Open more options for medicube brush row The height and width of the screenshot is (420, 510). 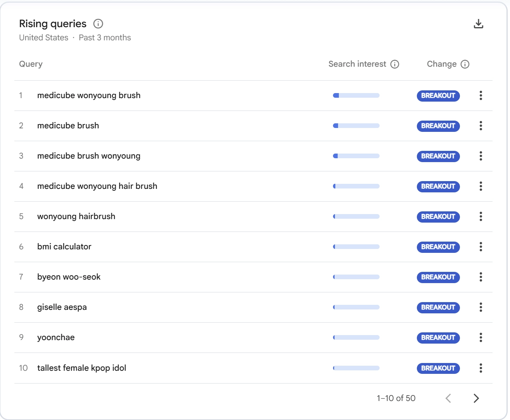pos(481,126)
